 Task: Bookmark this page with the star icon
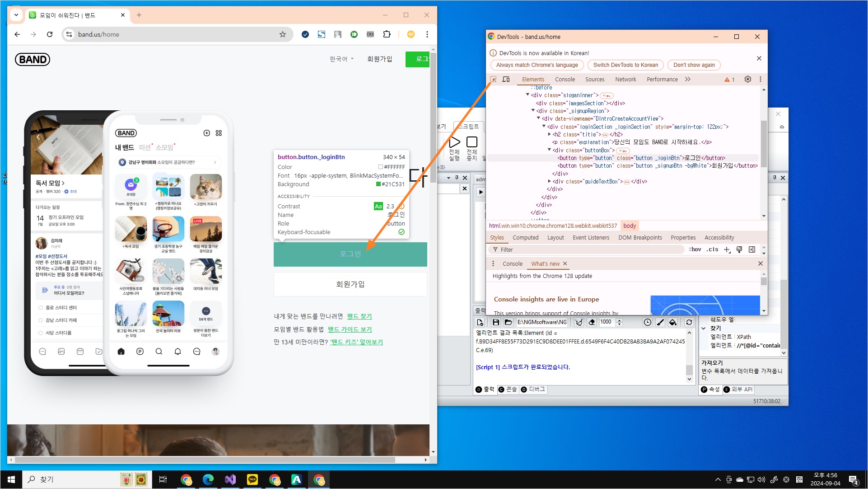pos(283,34)
